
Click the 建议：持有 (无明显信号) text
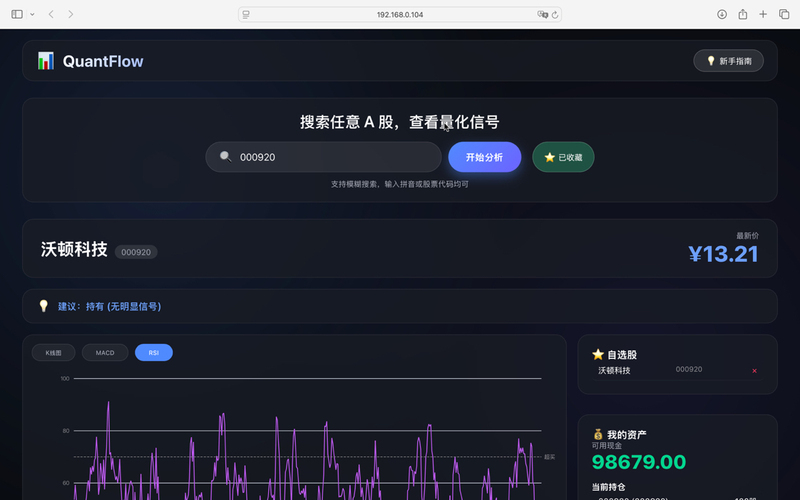click(110, 306)
